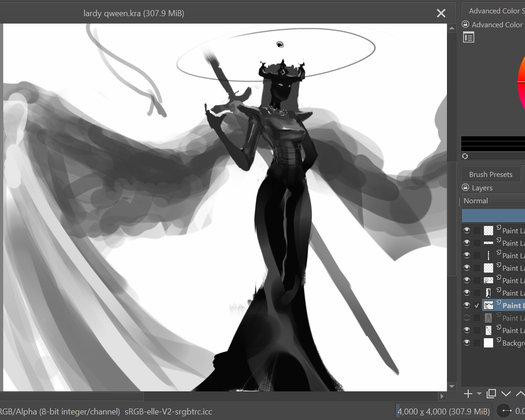Open the new layer type dropdown arrow
Screen dimensions: 525x420
point(478,394)
